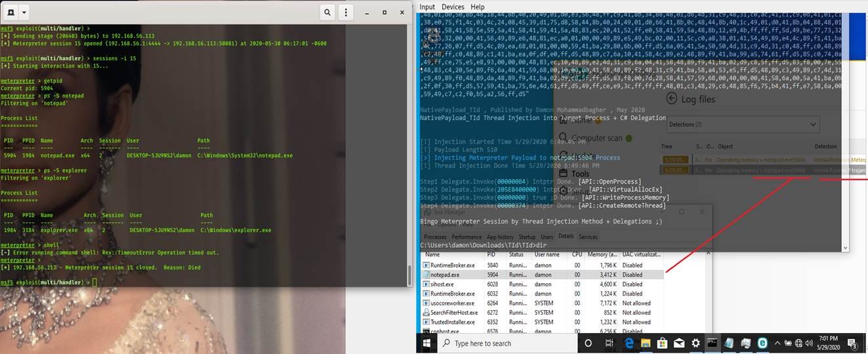
Task: Open terminal three-dot menu
Action: [x=346, y=12]
